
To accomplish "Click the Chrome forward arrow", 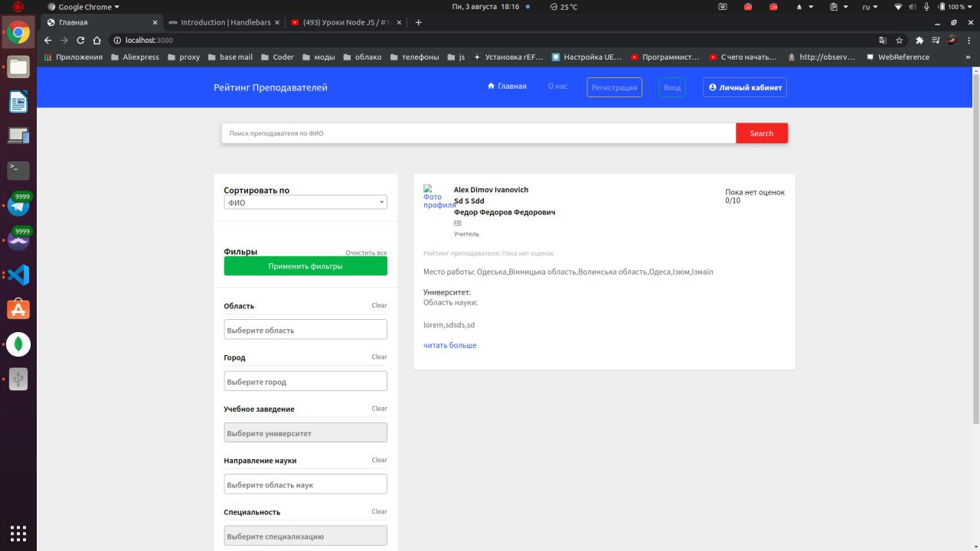I will (64, 41).
